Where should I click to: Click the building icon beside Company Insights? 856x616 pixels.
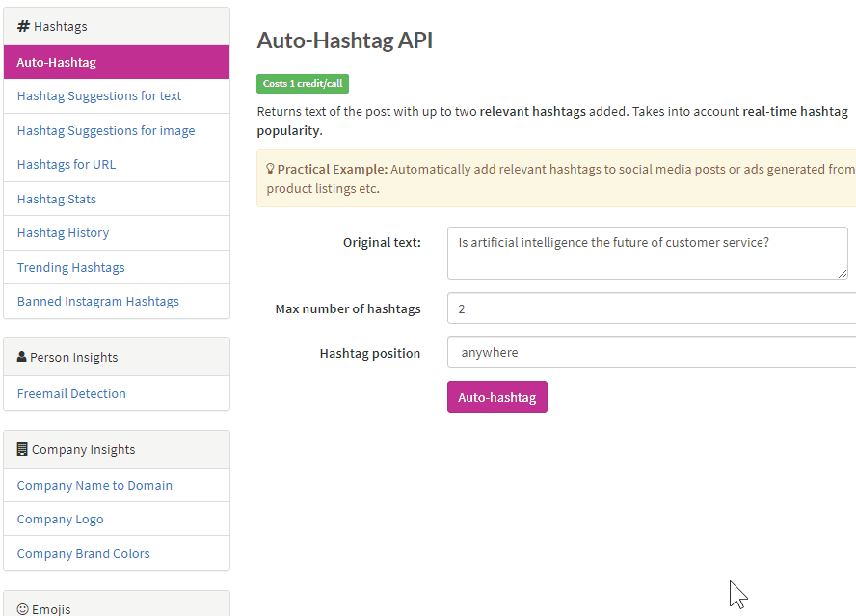pos(22,449)
